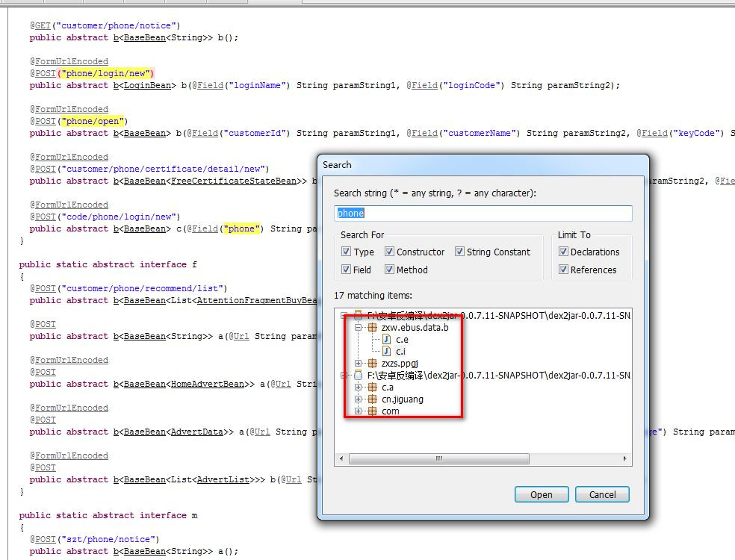Click the Field link before "customerId"
This screenshot has height=560, width=735.
[x=205, y=133]
